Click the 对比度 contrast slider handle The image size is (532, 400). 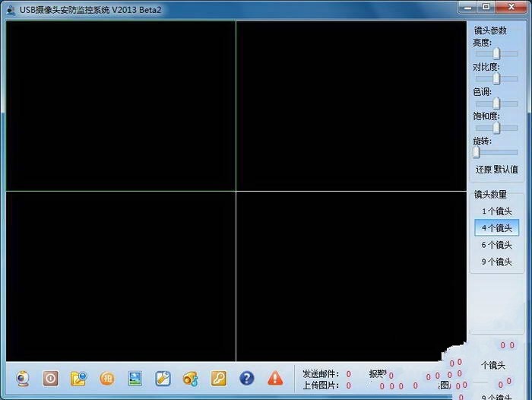pos(497,78)
